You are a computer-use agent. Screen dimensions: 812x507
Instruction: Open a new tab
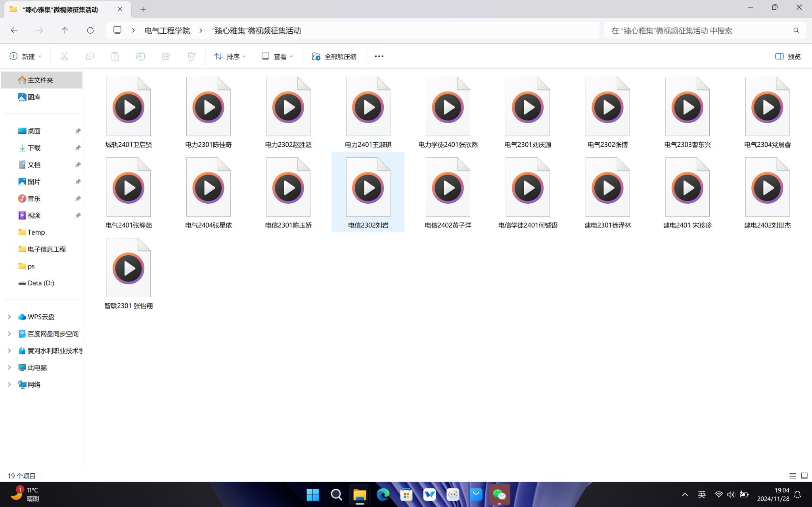tap(143, 10)
